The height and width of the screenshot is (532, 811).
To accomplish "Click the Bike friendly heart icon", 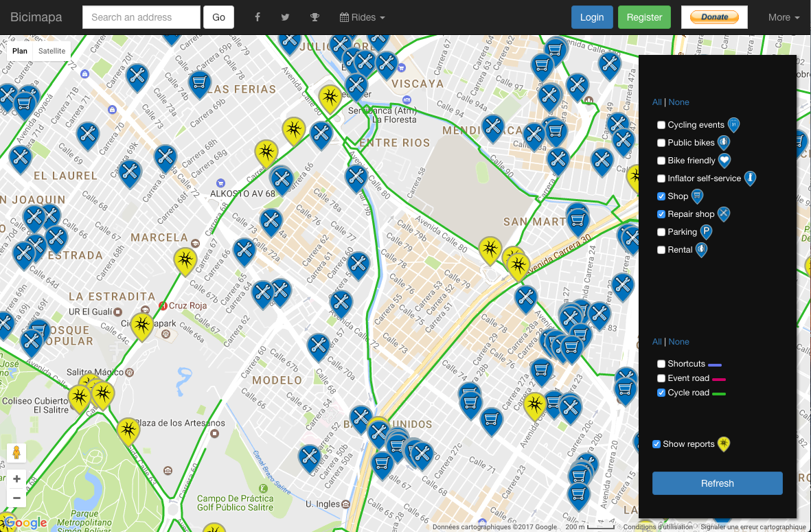I will [x=724, y=160].
